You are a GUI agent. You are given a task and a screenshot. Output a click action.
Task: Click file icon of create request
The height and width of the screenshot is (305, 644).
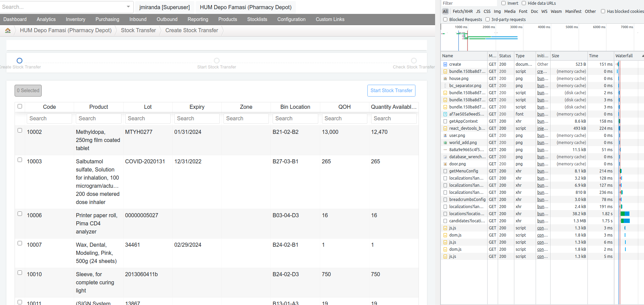445,64
